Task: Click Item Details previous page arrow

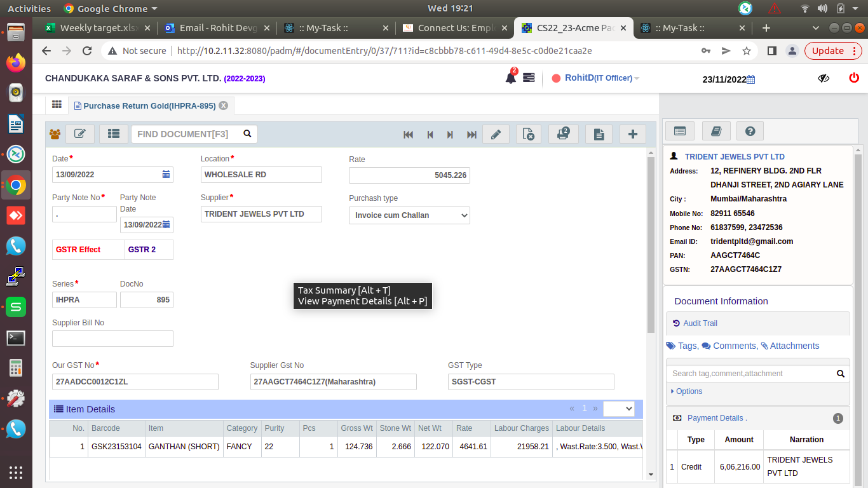Action: (572, 409)
